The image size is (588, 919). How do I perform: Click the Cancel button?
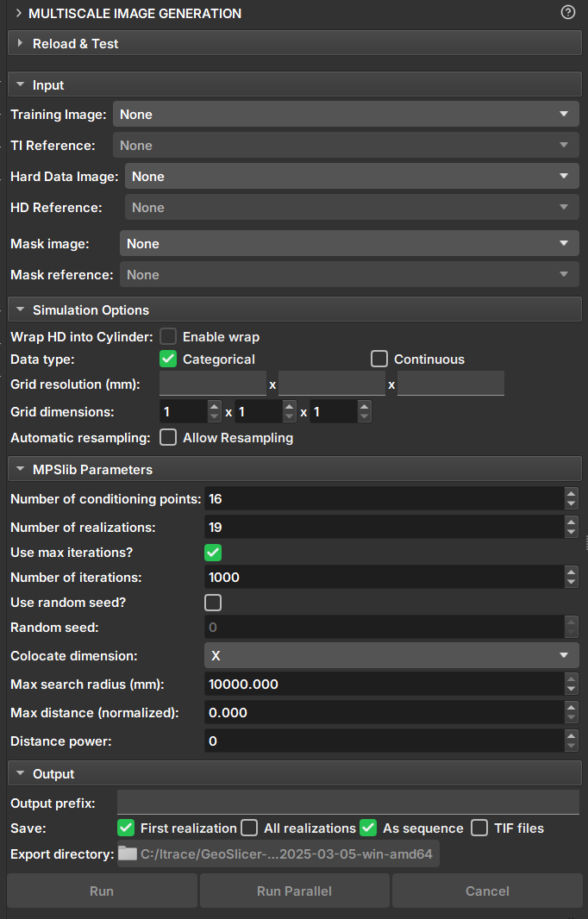pyautogui.click(x=487, y=891)
